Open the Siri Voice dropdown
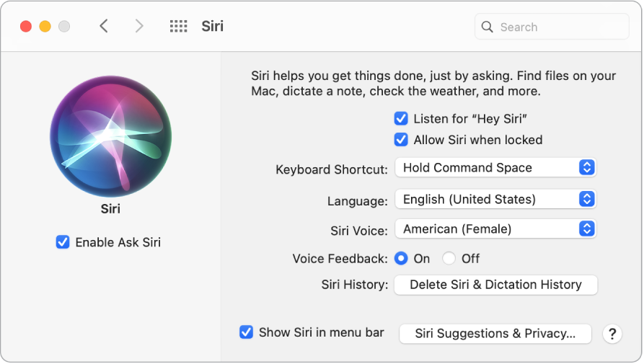644x364 pixels. pyautogui.click(x=495, y=228)
